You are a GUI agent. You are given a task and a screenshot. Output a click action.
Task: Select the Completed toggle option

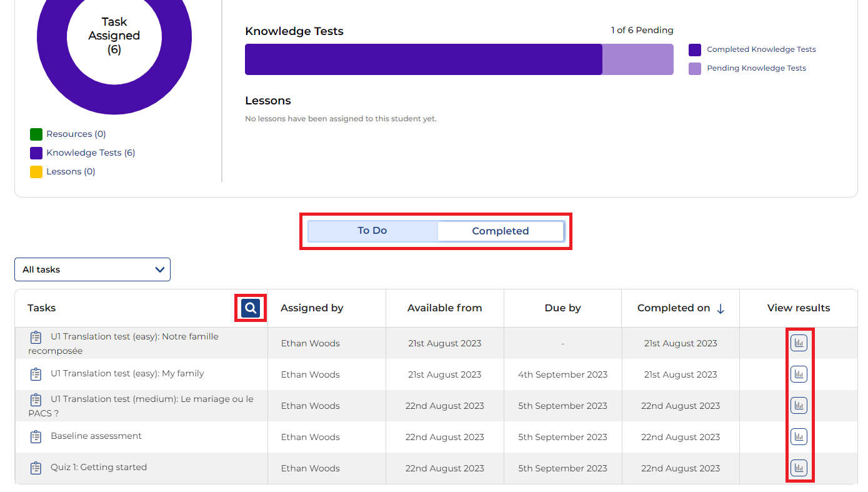[x=500, y=231]
